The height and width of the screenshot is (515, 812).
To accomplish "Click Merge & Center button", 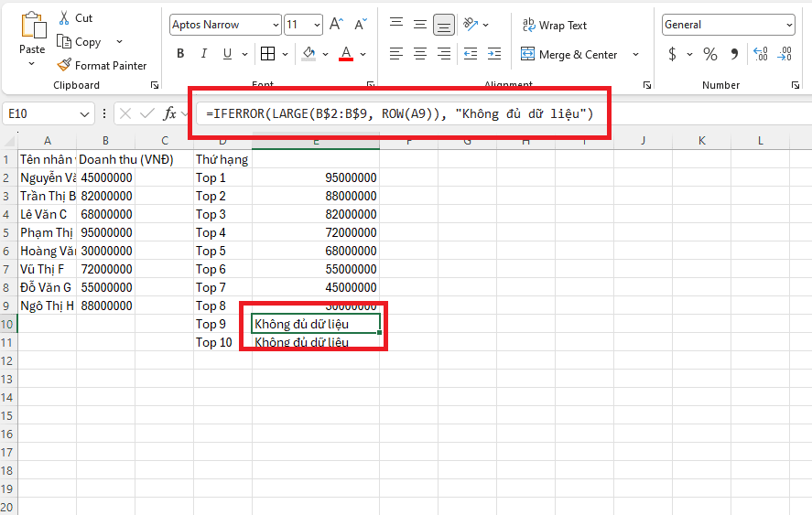I will pyautogui.click(x=568, y=54).
